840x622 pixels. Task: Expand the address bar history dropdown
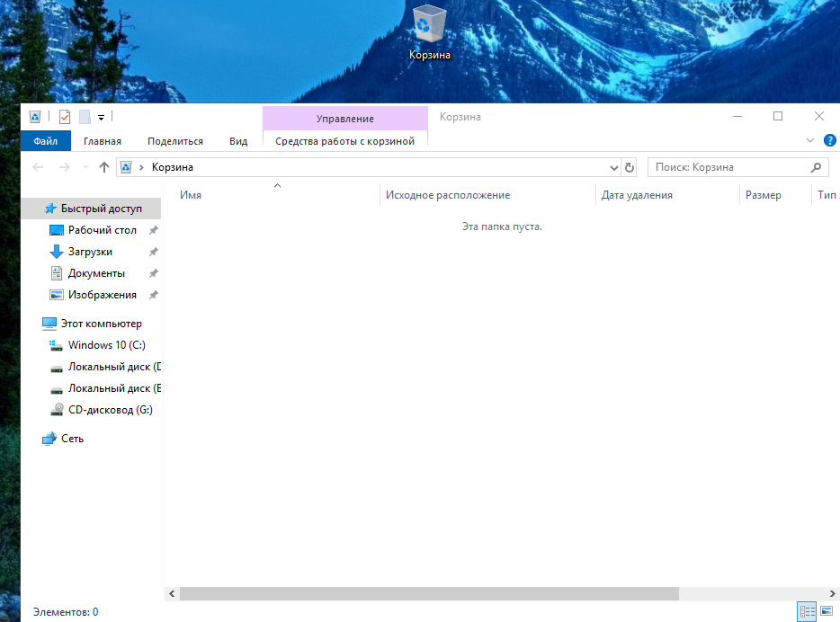(x=614, y=167)
